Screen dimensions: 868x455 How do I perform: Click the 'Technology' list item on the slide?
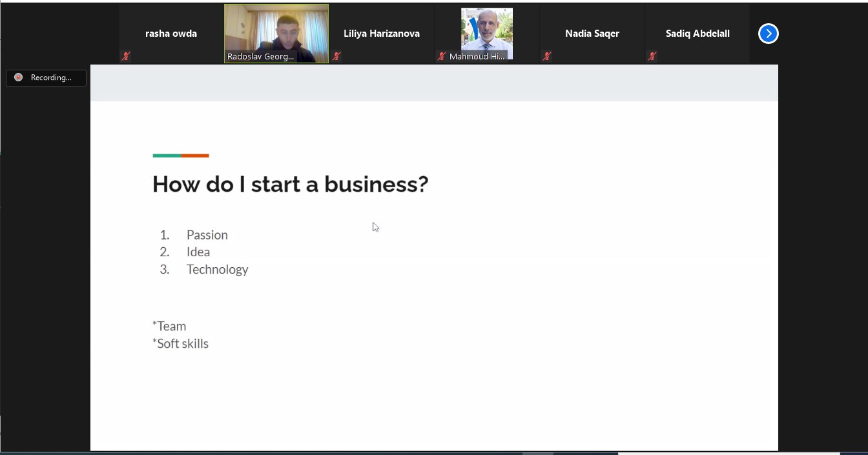pyautogui.click(x=217, y=269)
